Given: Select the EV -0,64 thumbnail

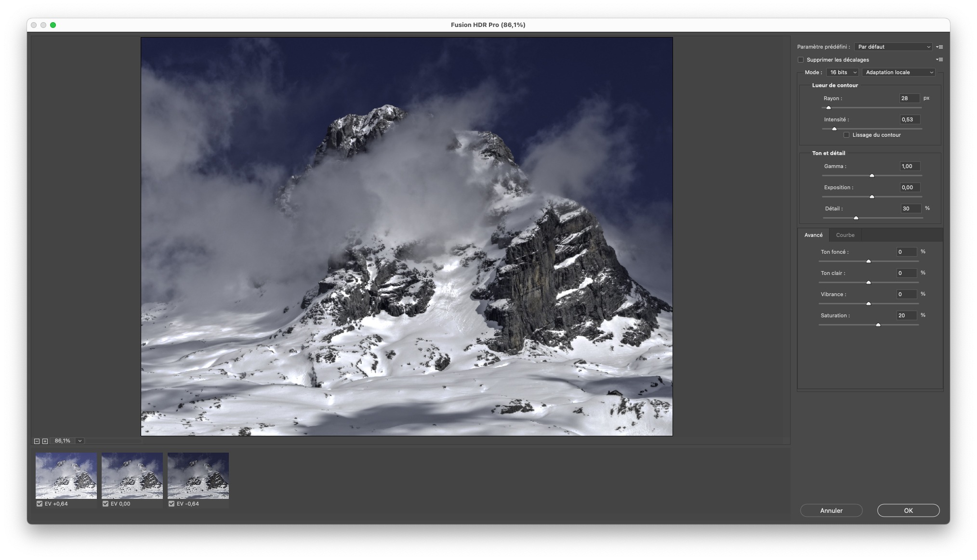Looking at the screenshot, I should pos(198,476).
